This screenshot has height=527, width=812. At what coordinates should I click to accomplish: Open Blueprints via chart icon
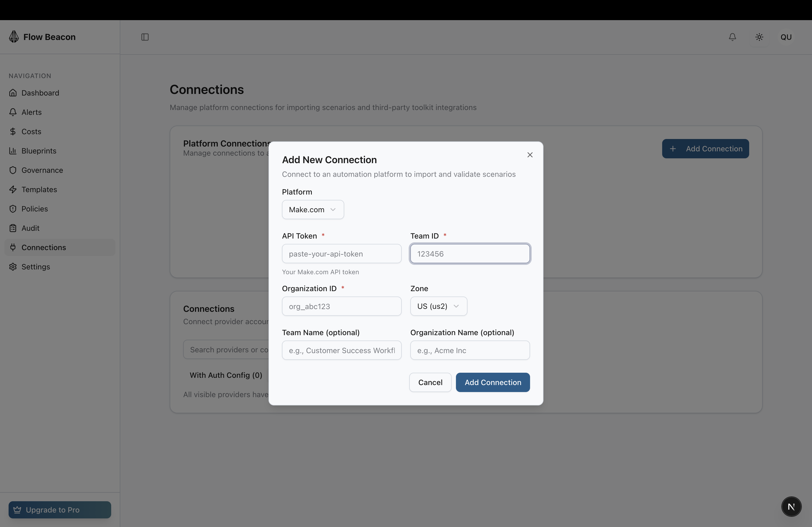[x=13, y=151]
